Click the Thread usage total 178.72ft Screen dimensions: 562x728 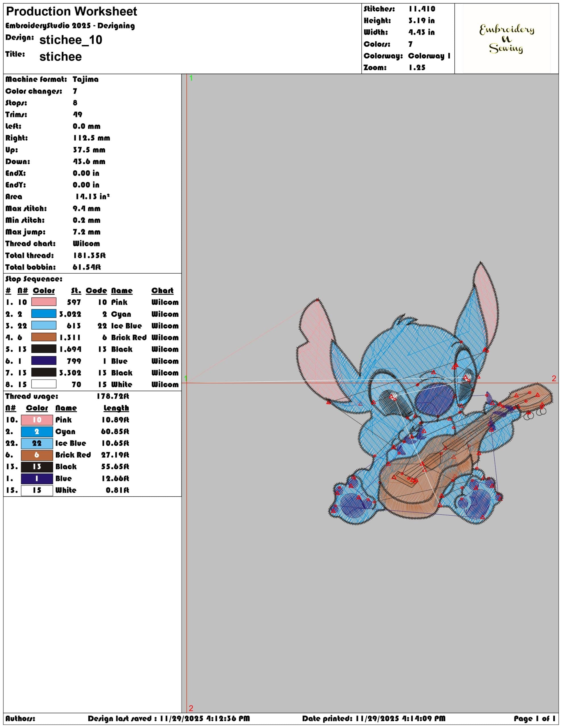click(113, 396)
